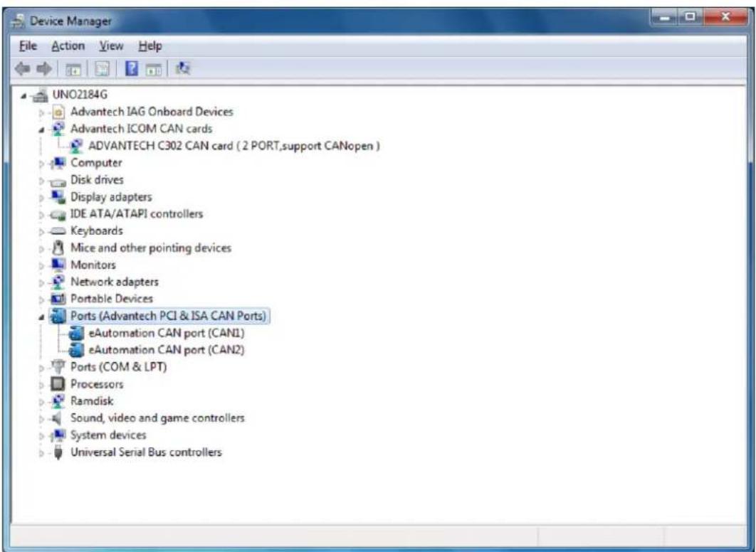Click the eAutomation CAN port (CAN1) icon

click(76, 334)
